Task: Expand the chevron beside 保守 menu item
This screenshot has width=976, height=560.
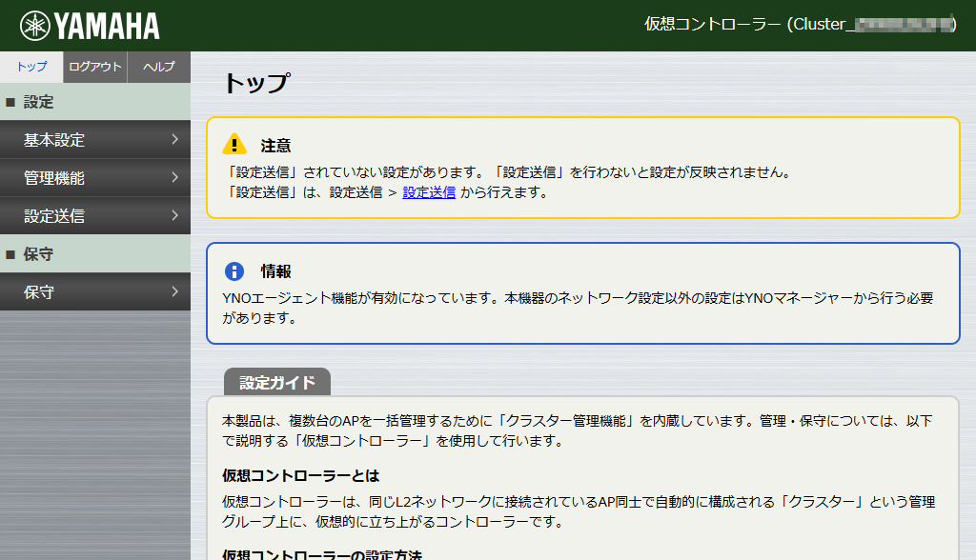Action: pyautogui.click(x=175, y=291)
